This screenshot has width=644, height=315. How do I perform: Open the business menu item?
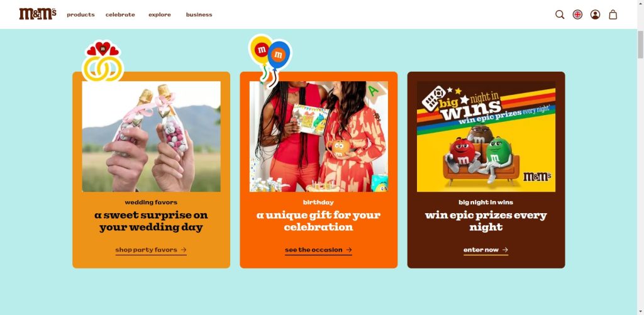point(199,15)
